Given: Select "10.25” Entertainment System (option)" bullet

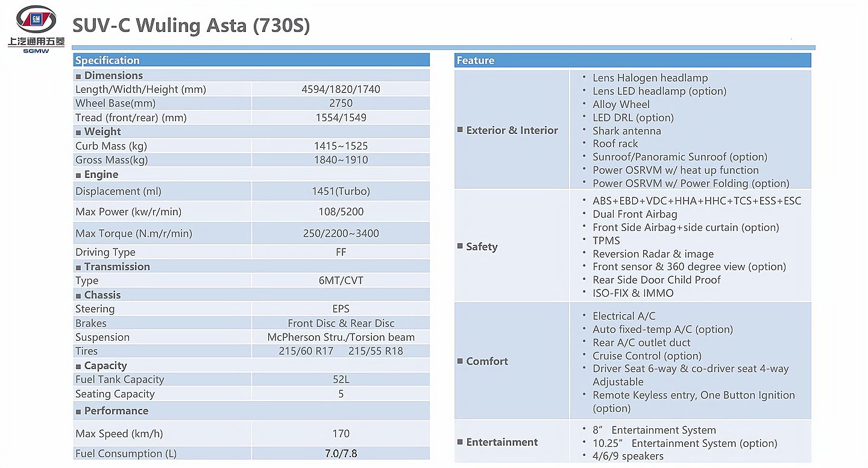Looking at the screenshot, I should [685, 443].
